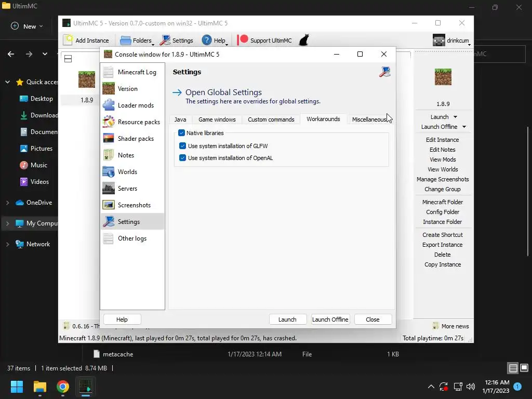
Task: Switch Explorer to large thumbnails view
Action: point(524,368)
